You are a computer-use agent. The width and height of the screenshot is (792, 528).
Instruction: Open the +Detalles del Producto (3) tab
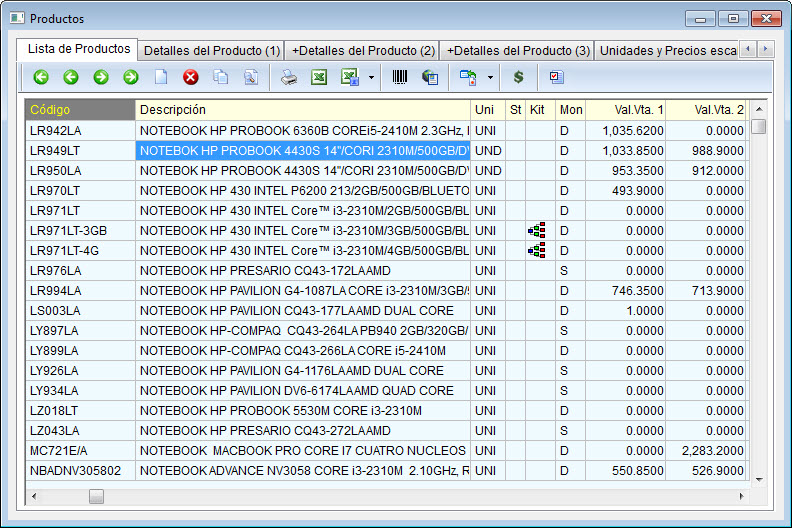point(518,50)
